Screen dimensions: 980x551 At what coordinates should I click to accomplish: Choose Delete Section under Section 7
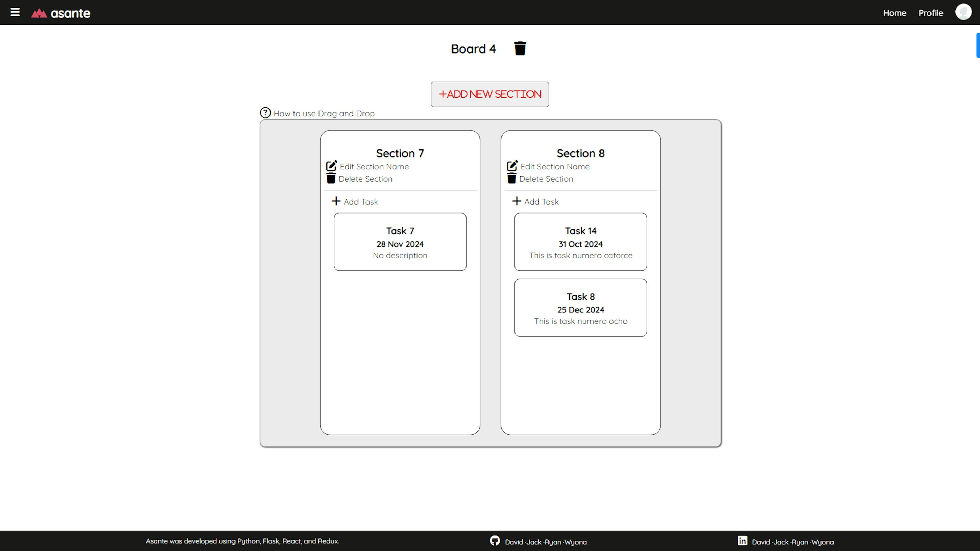click(365, 179)
